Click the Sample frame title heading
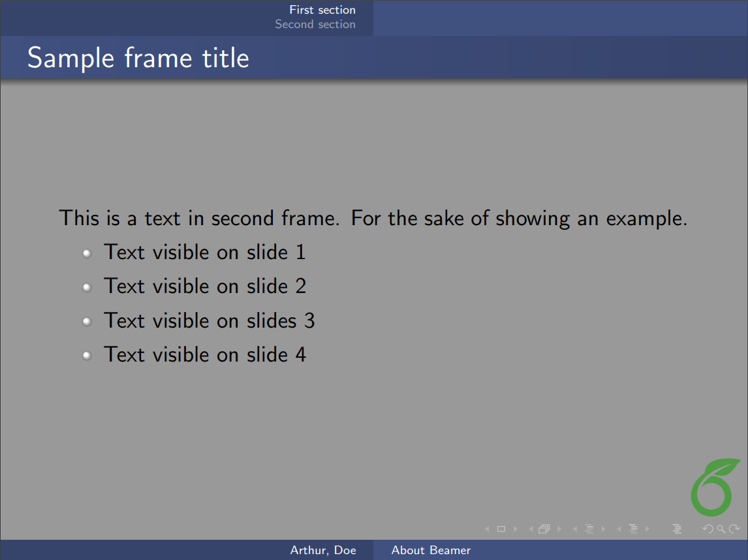Viewport: 748px width, 560px height. tap(138, 58)
